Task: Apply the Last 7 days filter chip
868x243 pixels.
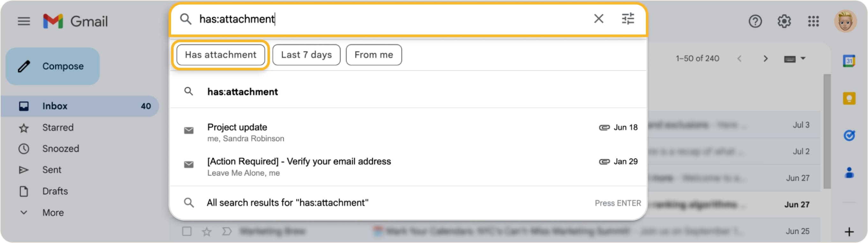Action: (306, 55)
